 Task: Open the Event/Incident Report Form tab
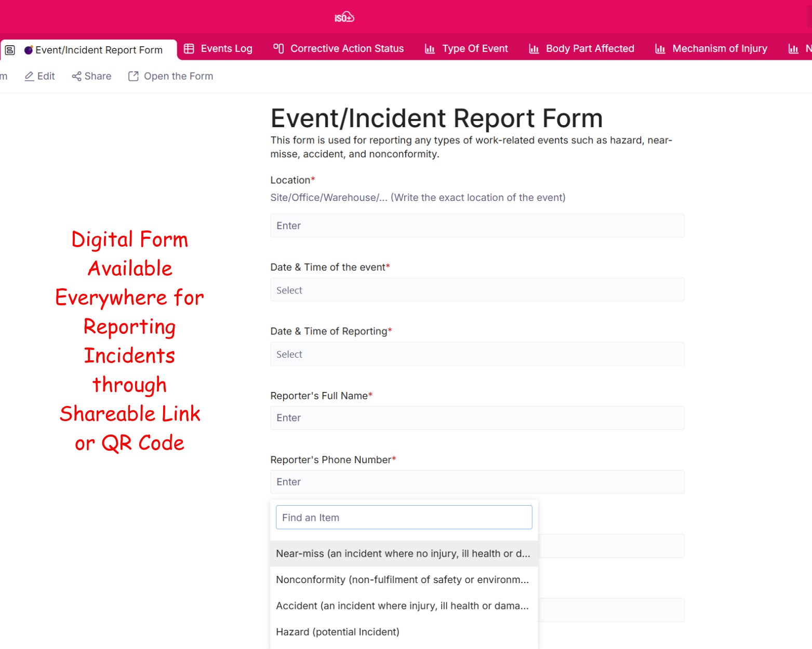[99, 50]
